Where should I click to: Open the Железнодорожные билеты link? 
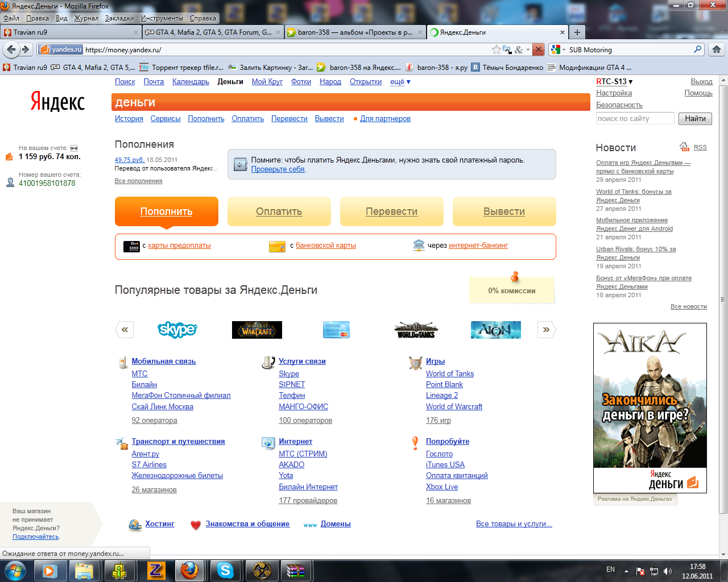(x=177, y=476)
